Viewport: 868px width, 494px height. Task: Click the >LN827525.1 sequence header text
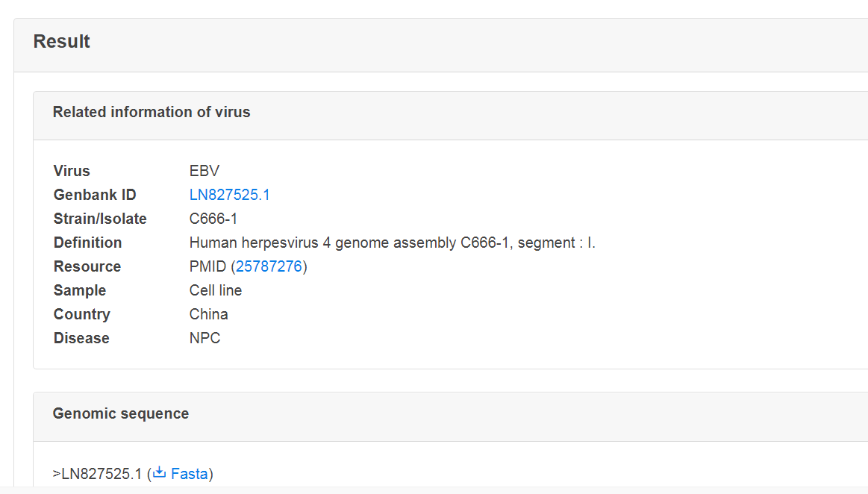point(98,474)
